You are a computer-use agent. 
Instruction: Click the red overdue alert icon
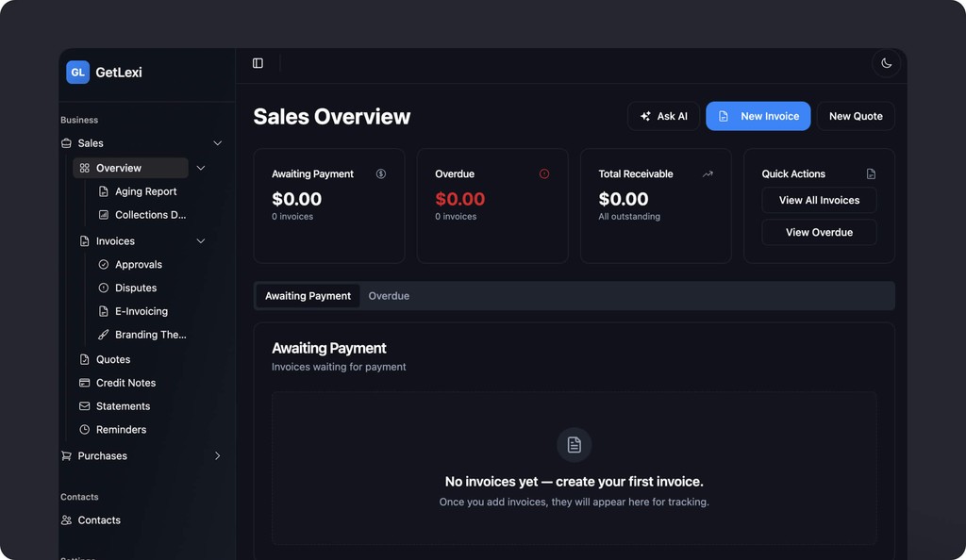tap(544, 173)
